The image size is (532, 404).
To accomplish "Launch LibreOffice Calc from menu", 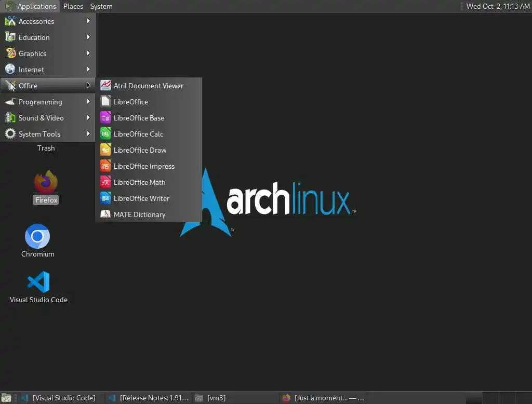I will 149,134.
